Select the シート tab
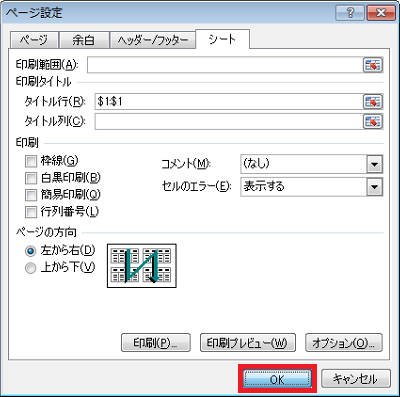This screenshot has height=397, width=400. tap(222, 39)
